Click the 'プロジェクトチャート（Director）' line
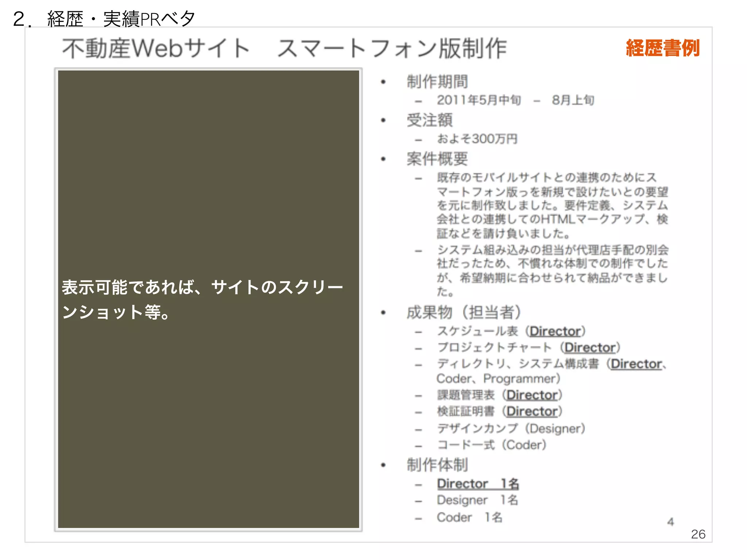Image resolution: width=747 pixels, height=560 pixels. pyautogui.click(x=529, y=347)
